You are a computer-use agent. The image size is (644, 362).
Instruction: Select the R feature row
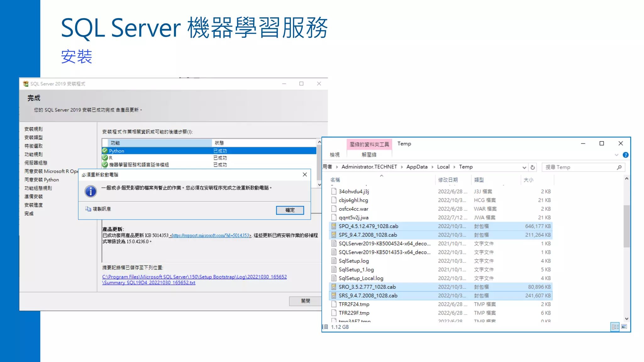click(x=209, y=158)
